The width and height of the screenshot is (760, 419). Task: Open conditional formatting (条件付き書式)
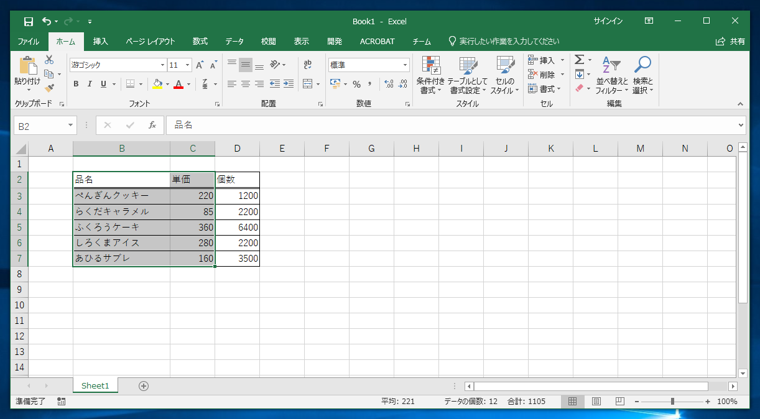[x=430, y=75]
